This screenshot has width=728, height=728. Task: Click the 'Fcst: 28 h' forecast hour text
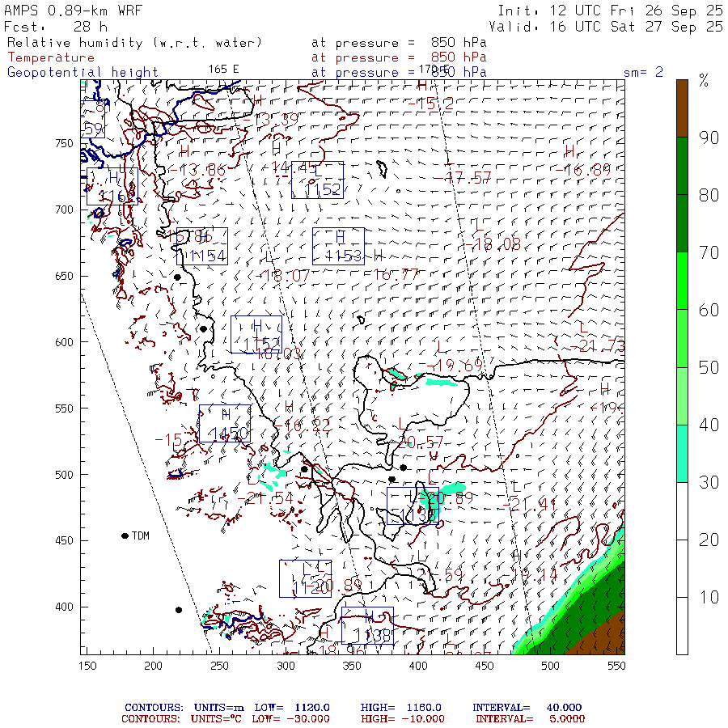click(x=56, y=27)
